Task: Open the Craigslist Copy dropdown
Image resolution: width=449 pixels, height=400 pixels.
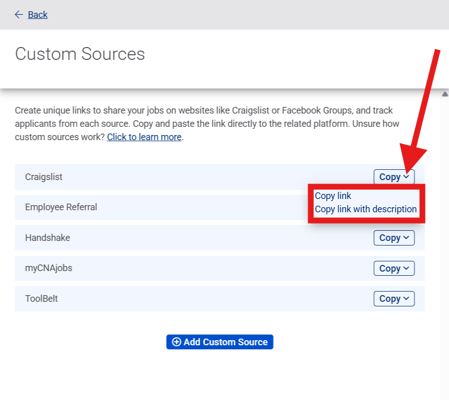Action: (x=394, y=177)
